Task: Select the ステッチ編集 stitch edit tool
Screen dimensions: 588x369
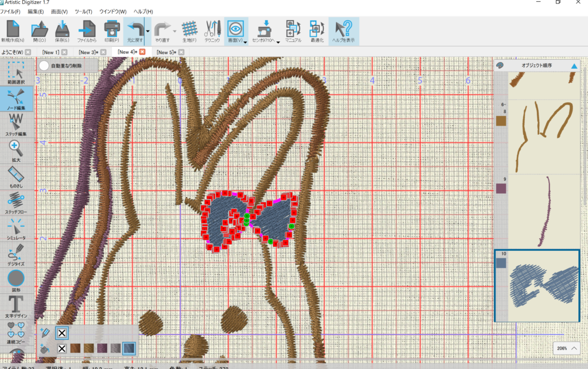Action: point(16,125)
